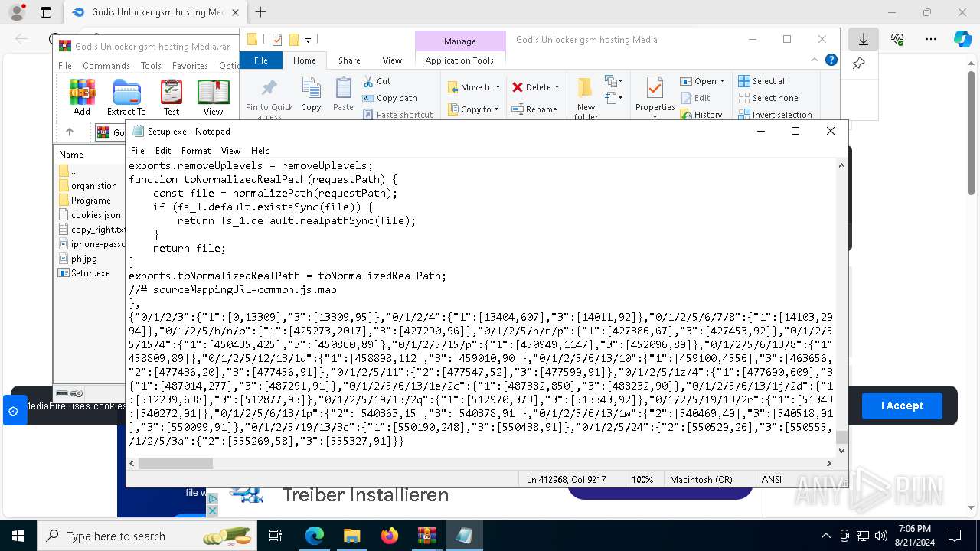Open notification center icon
Screen dimensions: 980x551
955,536
